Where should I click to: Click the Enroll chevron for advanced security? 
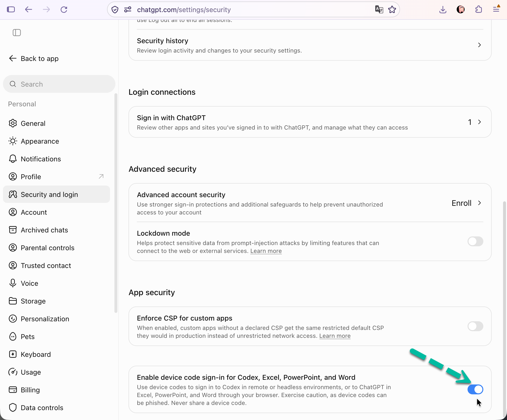(479, 203)
